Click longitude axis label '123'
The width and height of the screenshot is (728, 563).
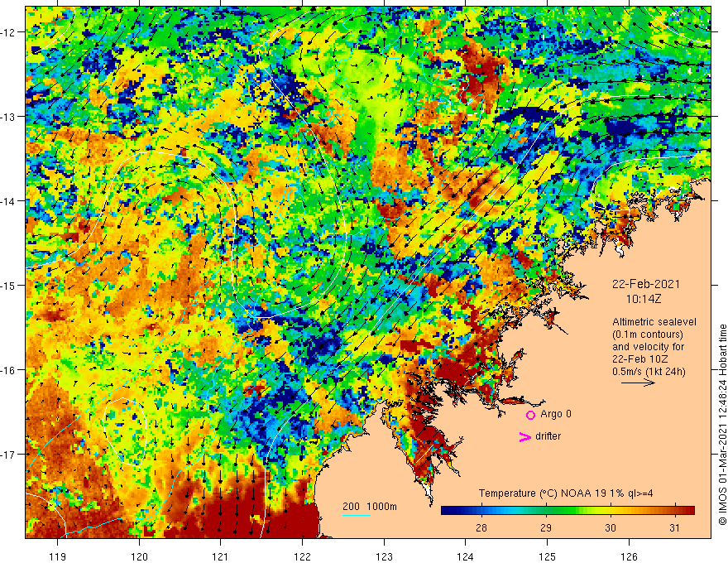[x=384, y=556]
